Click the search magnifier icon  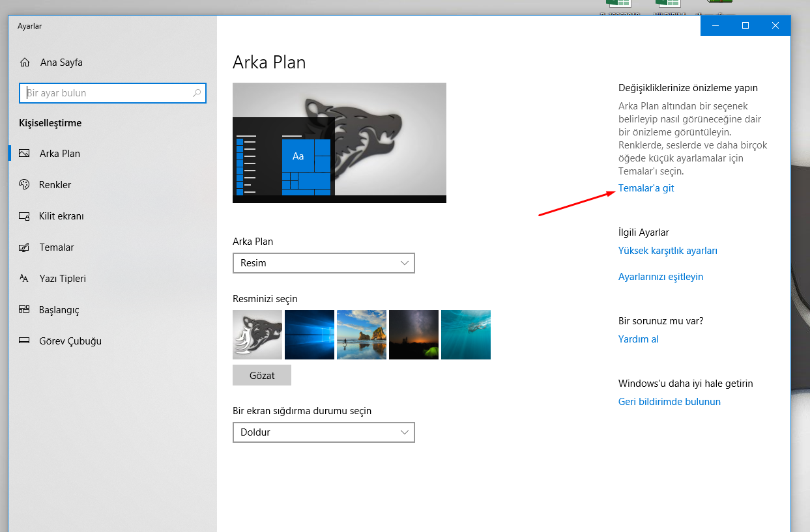(197, 93)
